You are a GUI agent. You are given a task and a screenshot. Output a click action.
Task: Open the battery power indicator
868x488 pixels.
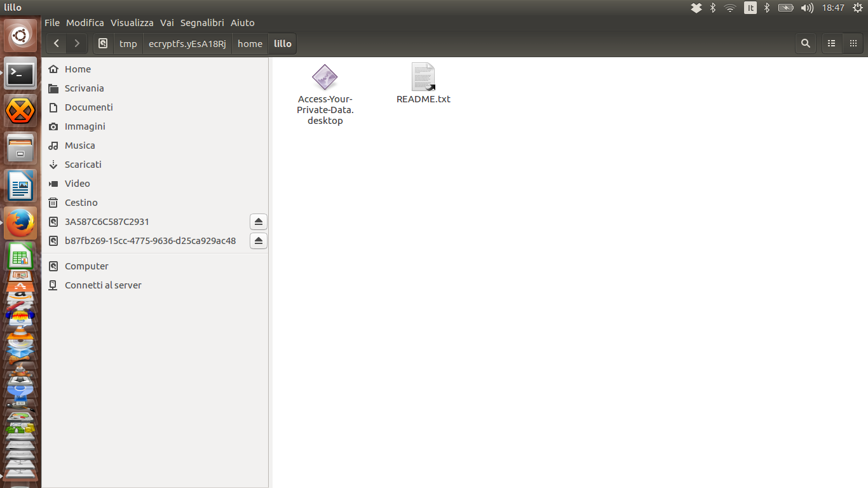[x=786, y=8]
